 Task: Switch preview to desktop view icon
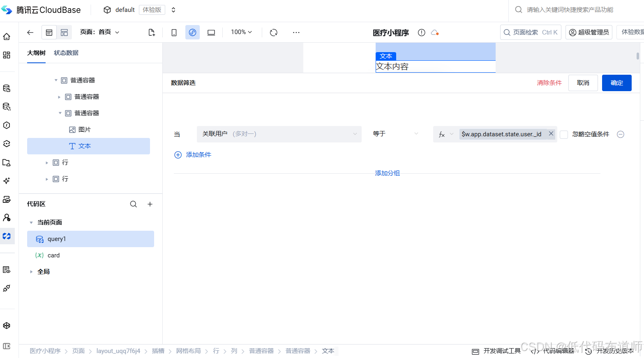[211, 32]
